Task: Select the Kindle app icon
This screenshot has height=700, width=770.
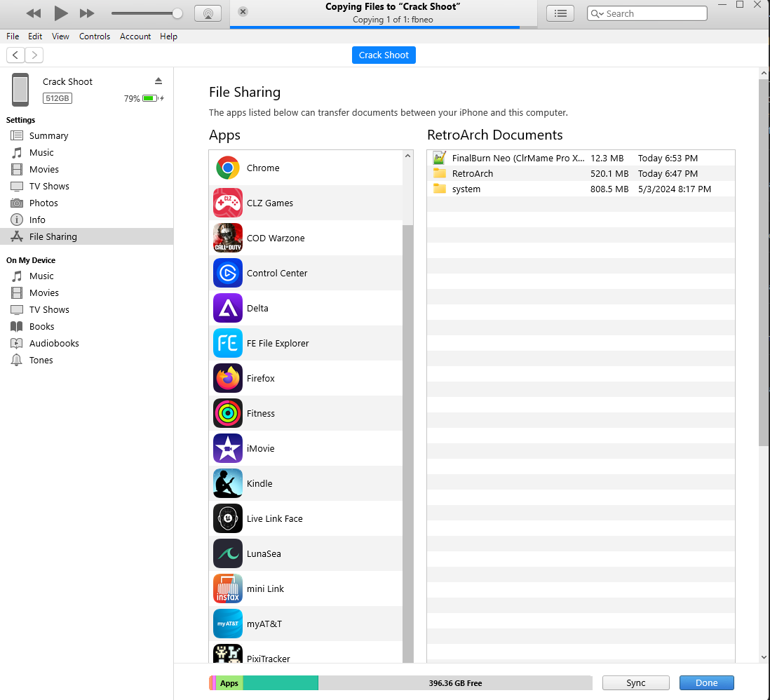Action: pos(228,483)
